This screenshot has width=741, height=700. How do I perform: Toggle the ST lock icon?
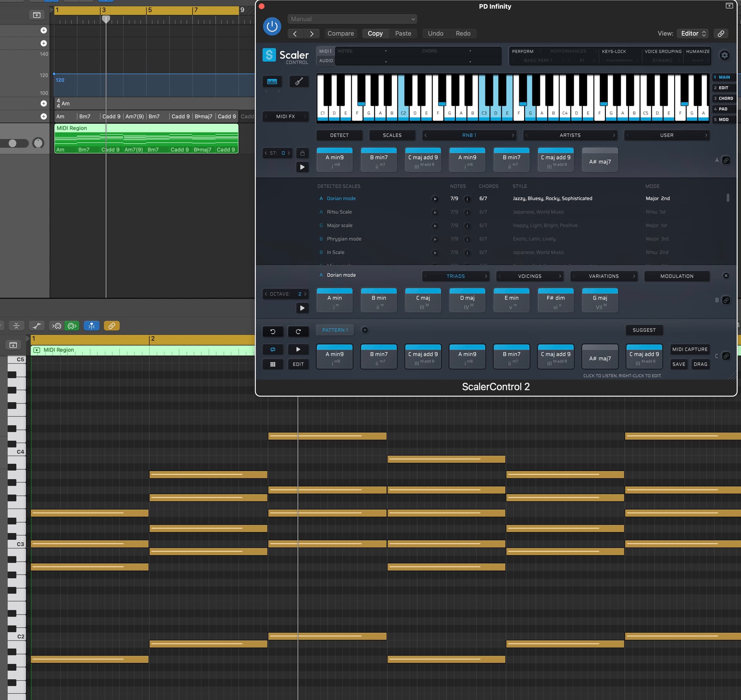[302, 153]
